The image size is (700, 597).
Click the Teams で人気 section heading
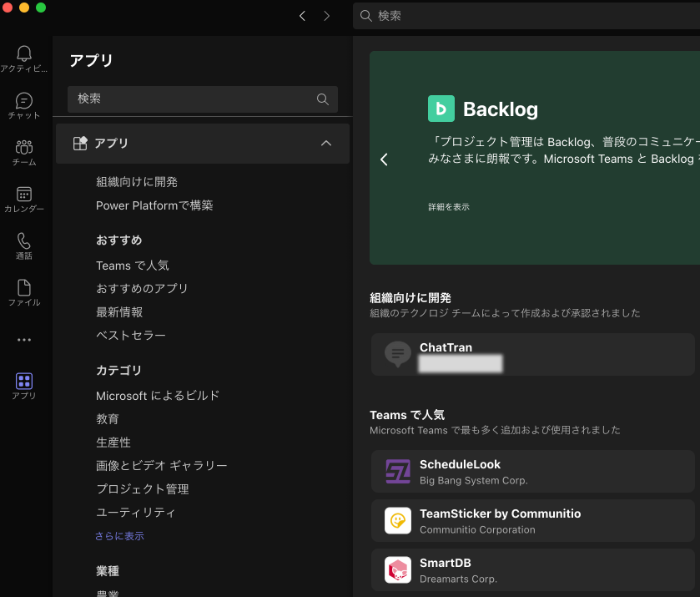tap(407, 415)
